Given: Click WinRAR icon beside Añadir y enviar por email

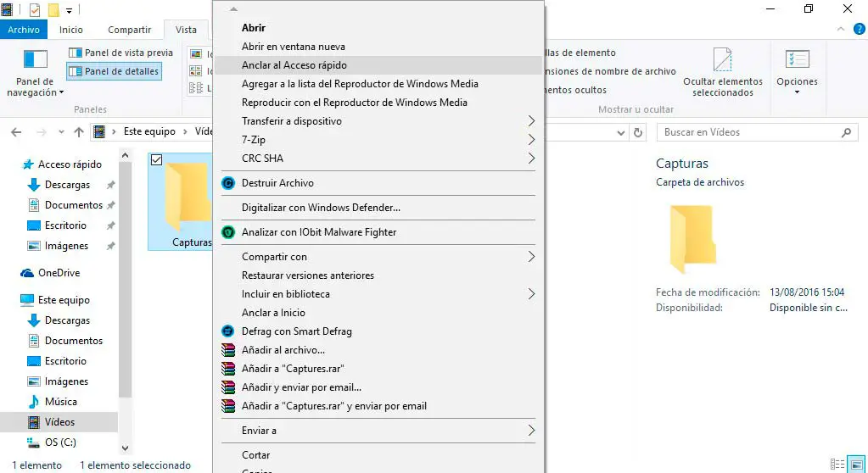Looking at the screenshot, I should click(x=228, y=387).
